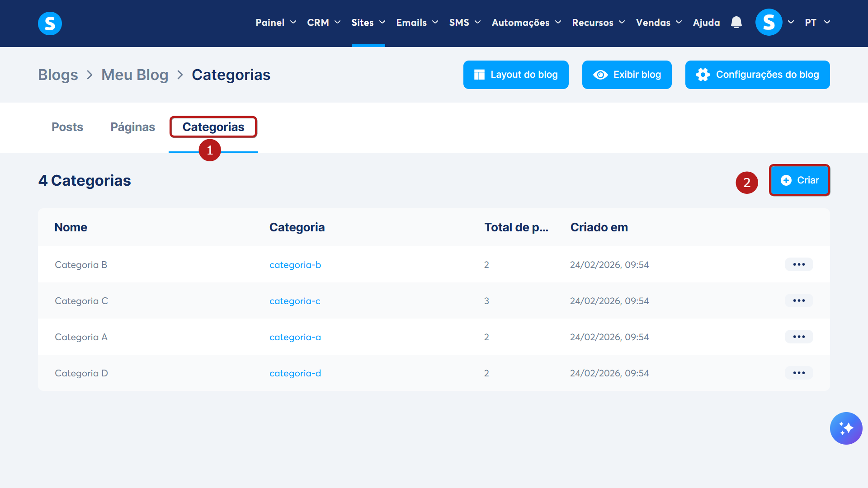Viewport: 868px width, 488px height.
Task: Click the Layout do blog button
Action: click(515, 75)
